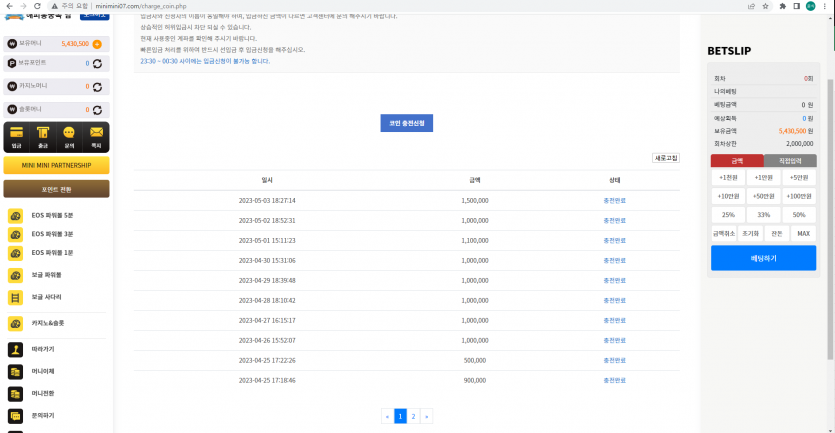Click the 출금 withdrawal icon
This screenshot has height=433, width=835.
[x=43, y=135]
